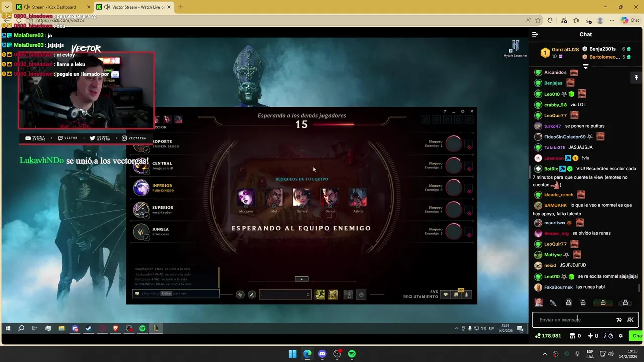Image resolution: width=644 pixels, height=362 pixels.
Task: Click the champ select chat input box
Action: tap(176, 293)
